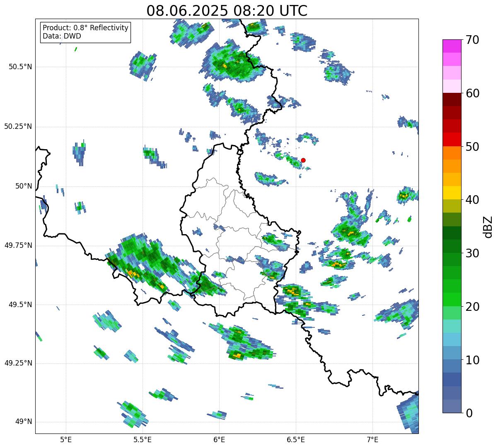Click the 49.5°N latitude label
Viewport: 498px width, 448px height.
pos(21,305)
